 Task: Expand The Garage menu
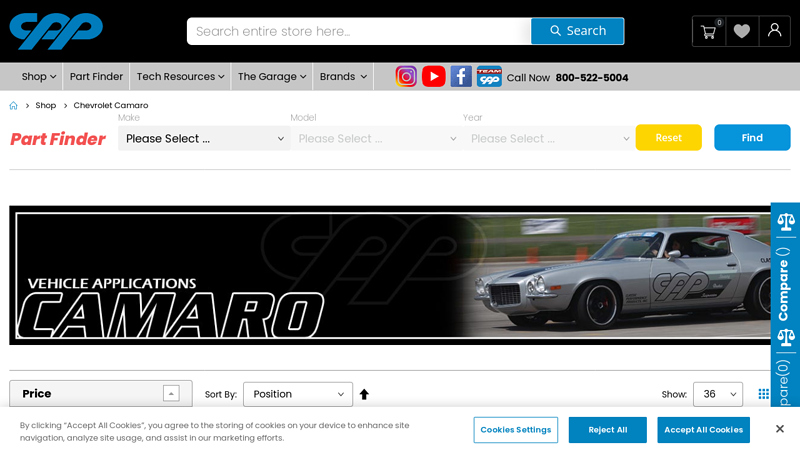271,77
